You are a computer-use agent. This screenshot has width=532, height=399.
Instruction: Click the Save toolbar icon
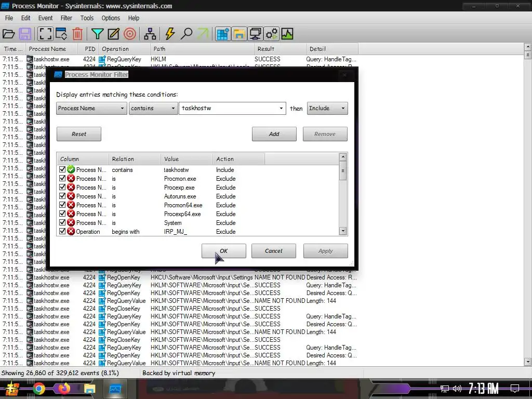(25, 34)
